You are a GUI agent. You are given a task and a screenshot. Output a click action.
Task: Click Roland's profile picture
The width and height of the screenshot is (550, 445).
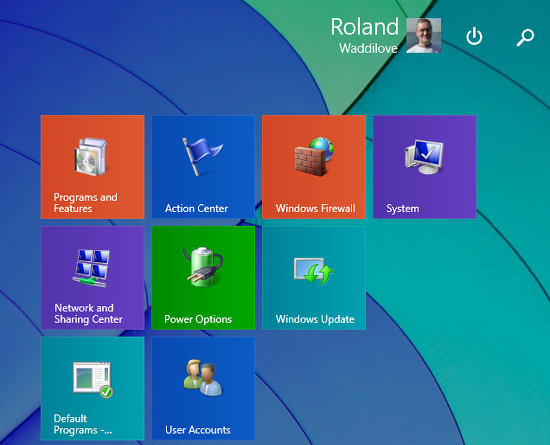coord(423,35)
